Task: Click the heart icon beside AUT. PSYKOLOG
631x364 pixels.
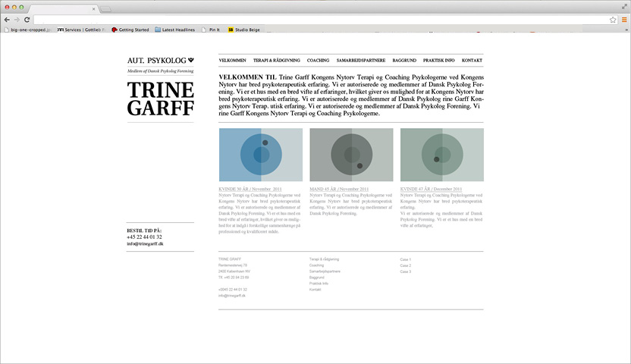Action: pos(191,61)
